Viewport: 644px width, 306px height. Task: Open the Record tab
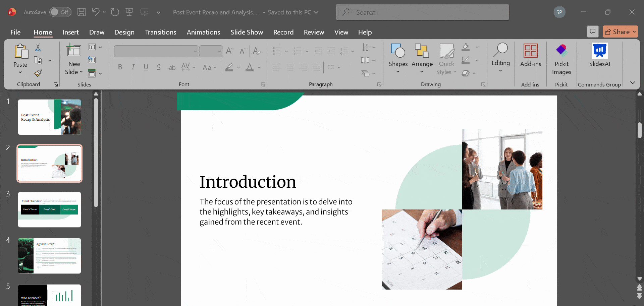(283, 32)
